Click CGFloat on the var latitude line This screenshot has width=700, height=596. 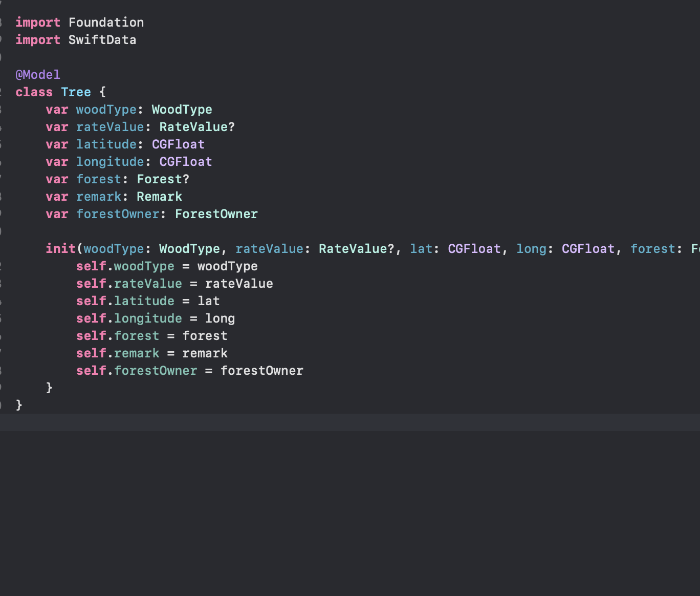pyautogui.click(x=178, y=144)
